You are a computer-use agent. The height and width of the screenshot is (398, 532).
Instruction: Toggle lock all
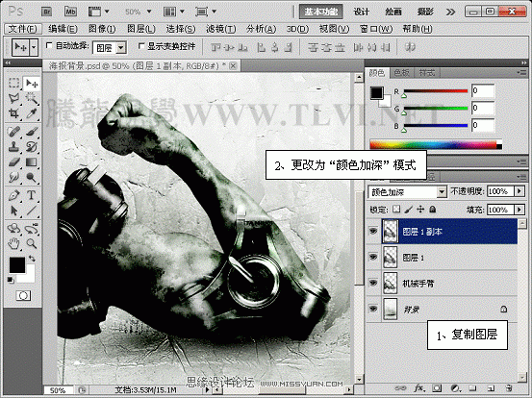pos(433,210)
